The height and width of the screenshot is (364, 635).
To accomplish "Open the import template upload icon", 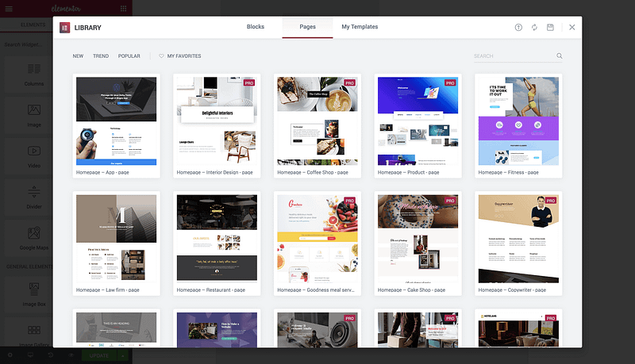I will (518, 28).
